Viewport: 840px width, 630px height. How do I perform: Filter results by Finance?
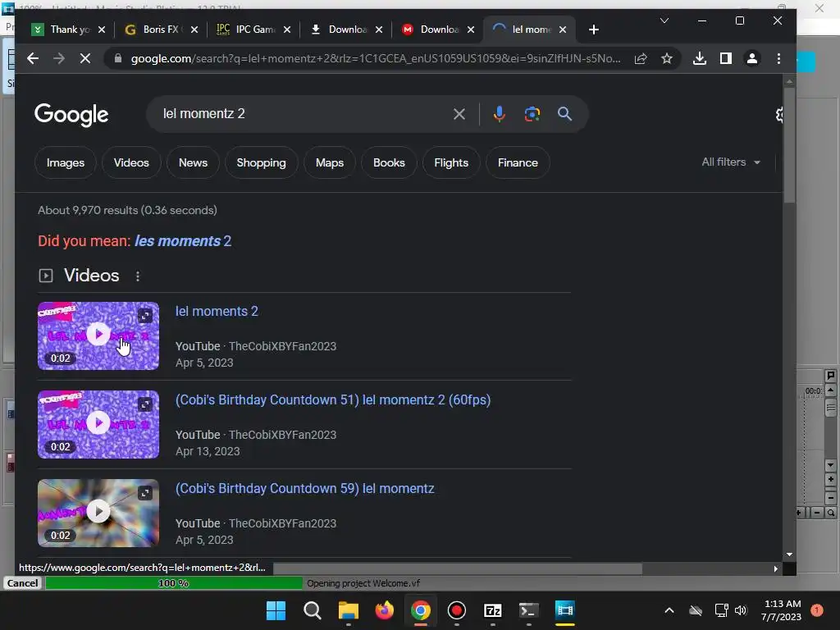518,162
